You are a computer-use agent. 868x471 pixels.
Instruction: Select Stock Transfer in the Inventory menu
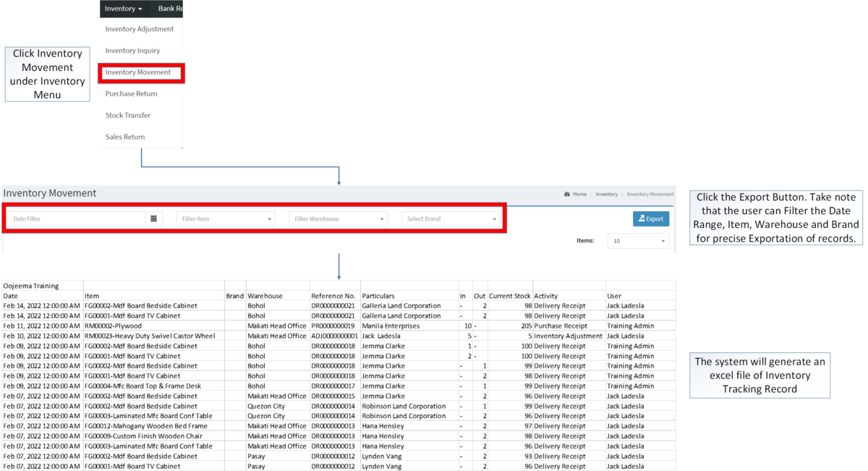click(x=128, y=114)
